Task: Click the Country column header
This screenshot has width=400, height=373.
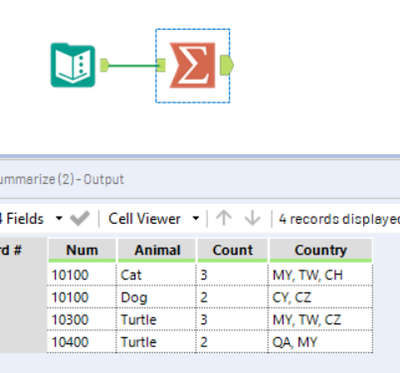Action: [321, 250]
